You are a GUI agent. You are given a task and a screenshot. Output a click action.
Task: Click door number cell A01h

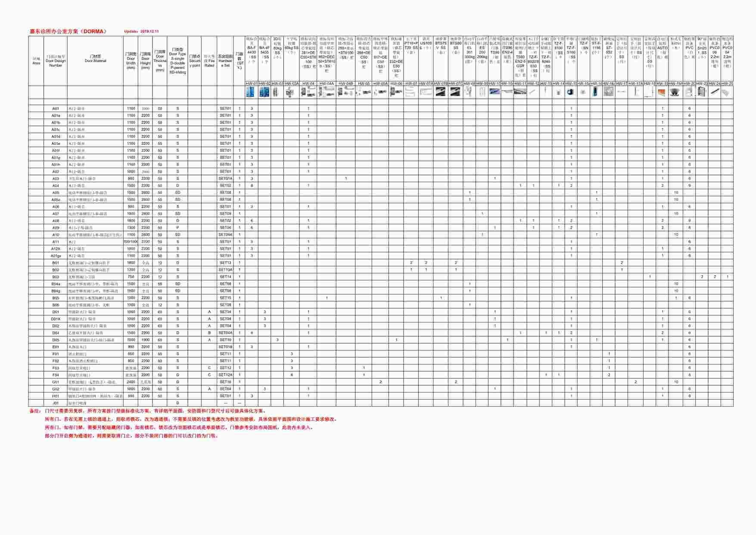pyautogui.click(x=56, y=165)
